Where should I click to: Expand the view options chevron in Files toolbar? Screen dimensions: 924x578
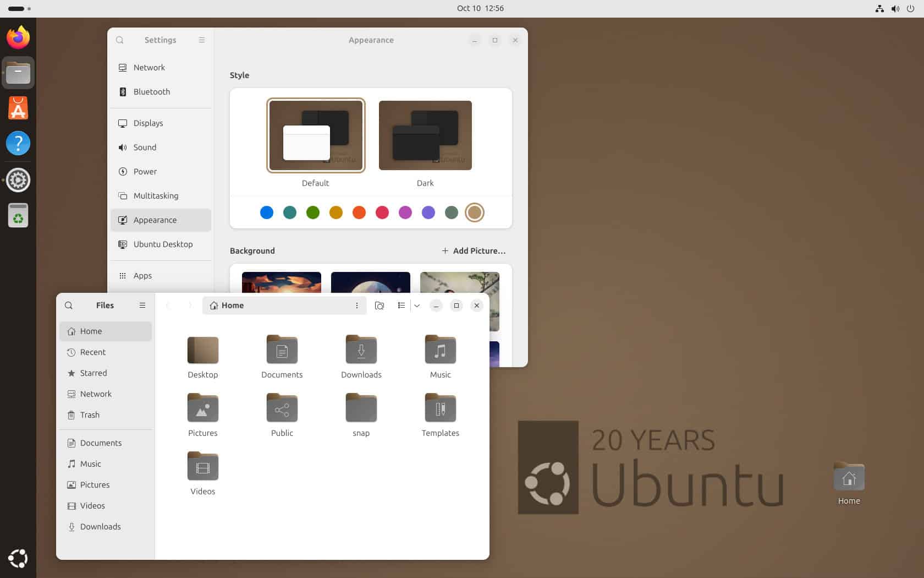point(416,305)
